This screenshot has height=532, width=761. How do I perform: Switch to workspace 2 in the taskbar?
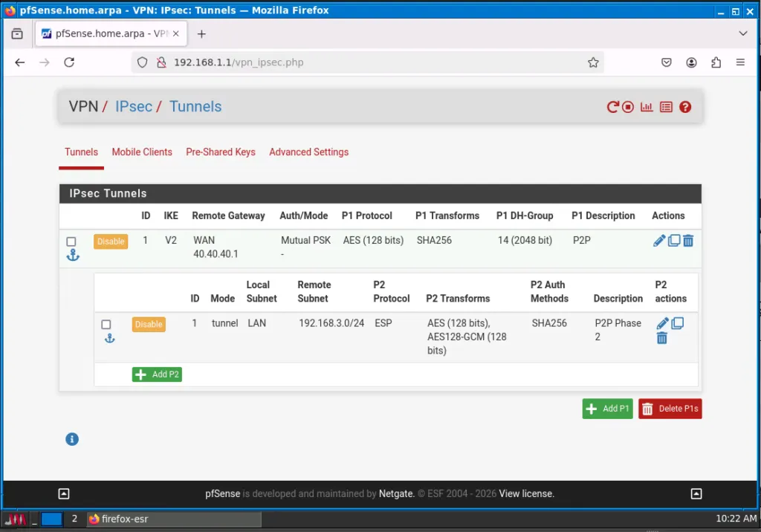pos(74,519)
